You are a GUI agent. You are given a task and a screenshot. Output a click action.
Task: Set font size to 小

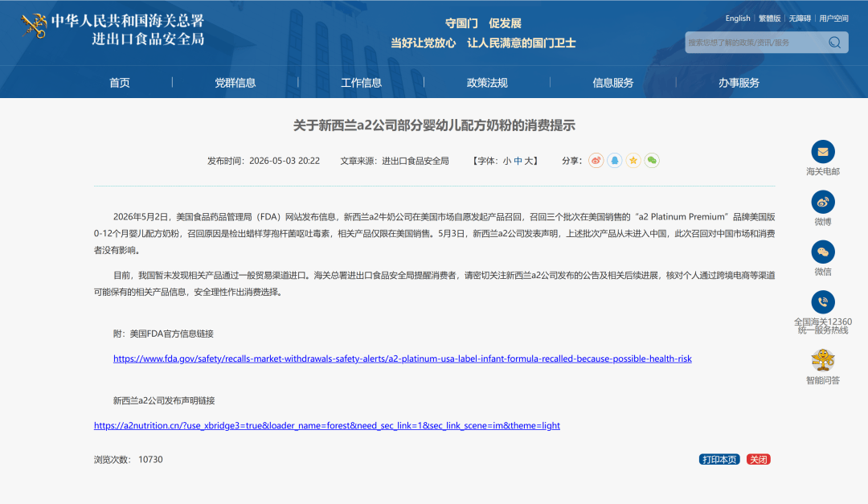pos(507,161)
